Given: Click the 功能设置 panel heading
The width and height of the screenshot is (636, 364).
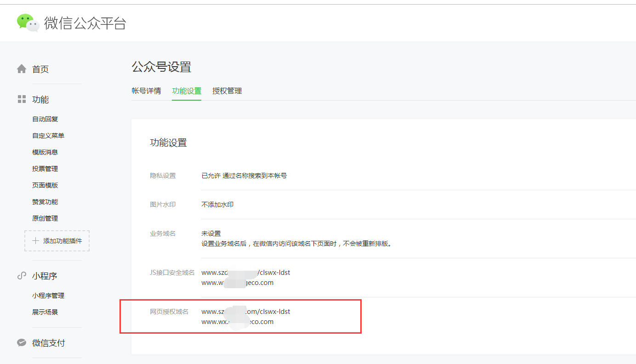Looking at the screenshot, I should (x=169, y=142).
